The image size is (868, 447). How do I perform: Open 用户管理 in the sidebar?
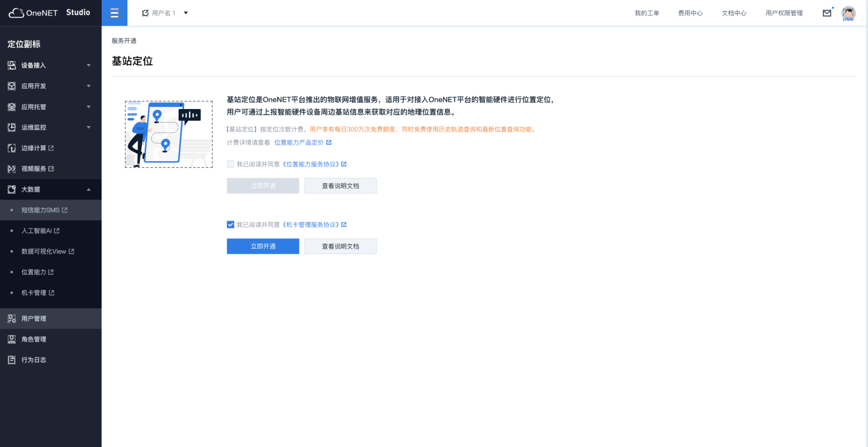point(51,319)
